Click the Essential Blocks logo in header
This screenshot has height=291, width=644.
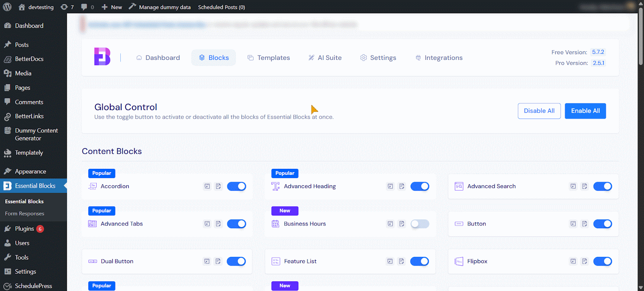tap(102, 57)
